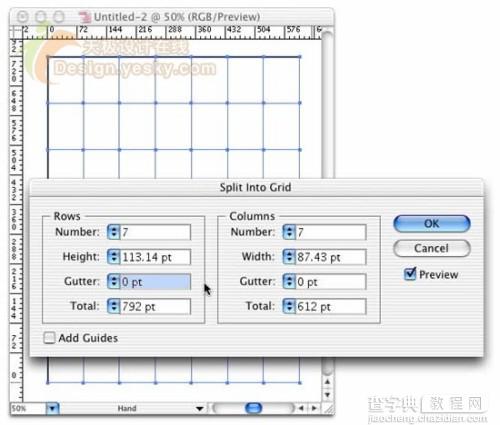The width and height of the screenshot is (500, 425).
Task: Click the Columns Number stepper arrows
Action: point(289,232)
